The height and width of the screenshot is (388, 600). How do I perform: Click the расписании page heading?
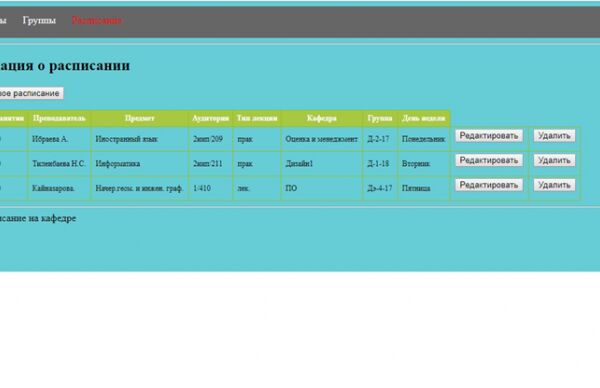[x=90, y=66]
